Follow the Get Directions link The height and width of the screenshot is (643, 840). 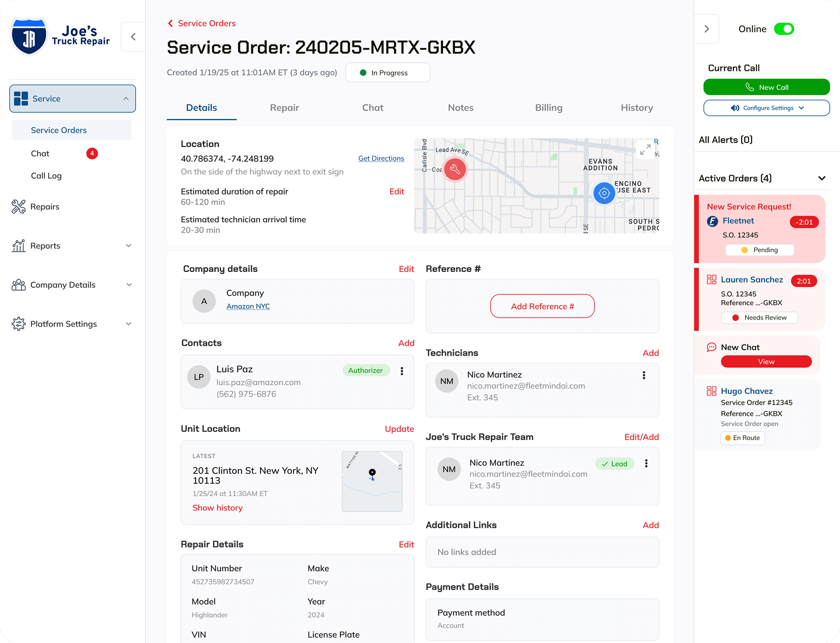[x=381, y=158]
